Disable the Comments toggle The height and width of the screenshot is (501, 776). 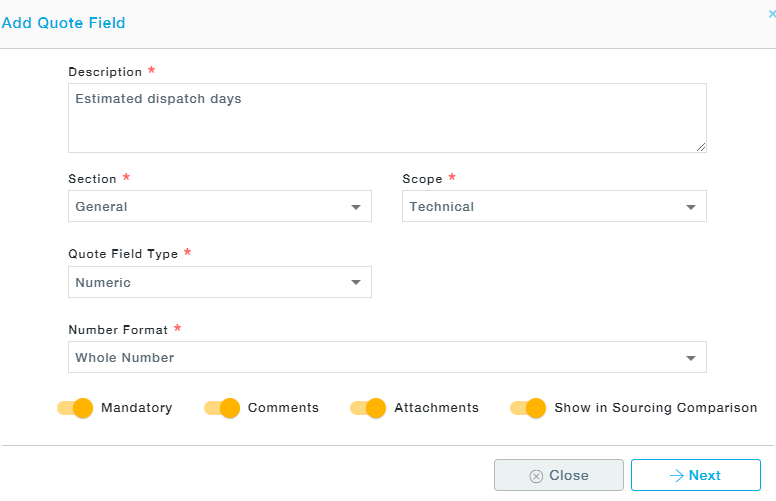tap(222, 408)
